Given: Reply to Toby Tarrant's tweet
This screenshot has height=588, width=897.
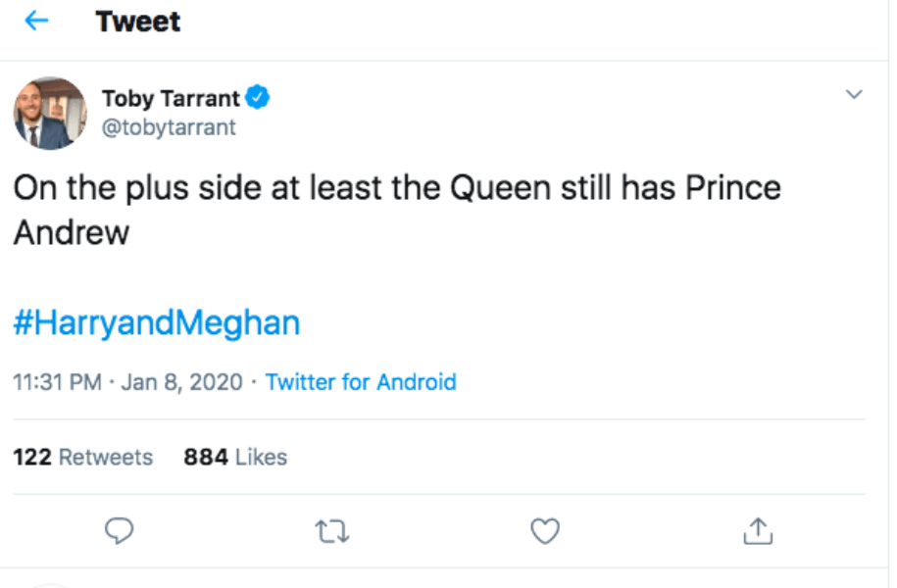Looking at the screenshot, I should click(x=119, y=531).
